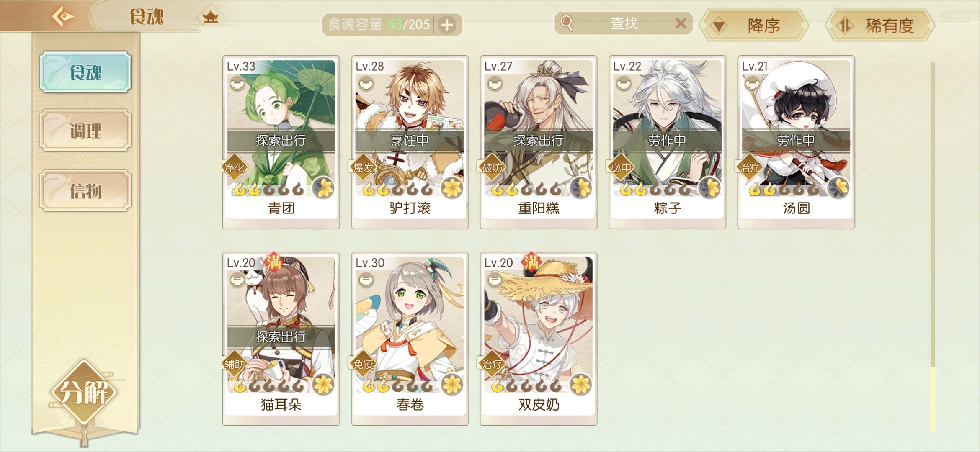
Task: Open the 分解 decompose button
Action: pyautogui.click(x=84, y=392)
